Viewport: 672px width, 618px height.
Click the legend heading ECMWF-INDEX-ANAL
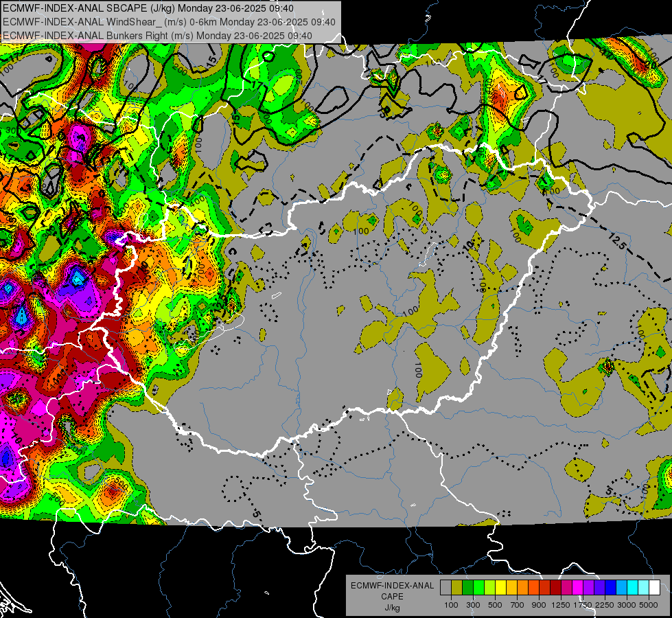coord(393,586)
